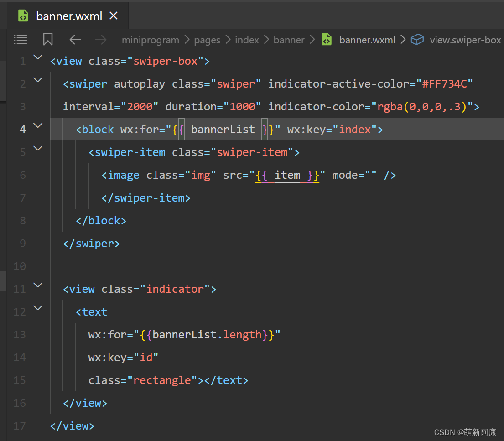Collapse the text fold at line 12

38,308
